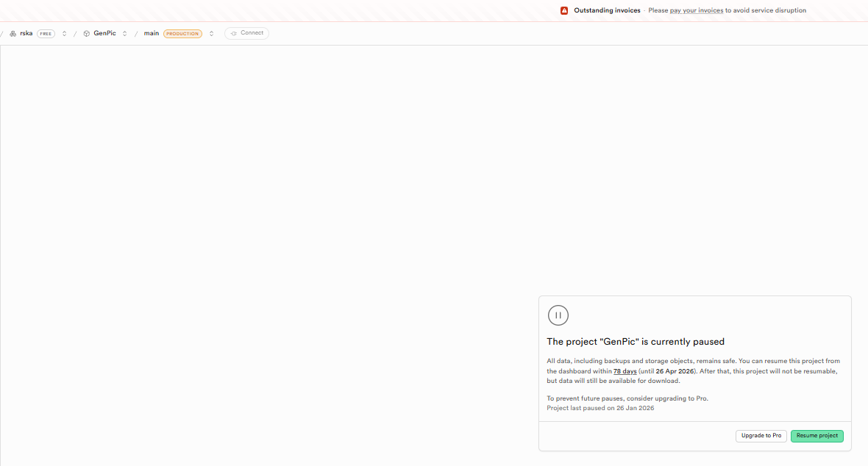Open the rska organization breadcrumb
The image size is (868, 466).
point(26,33)
